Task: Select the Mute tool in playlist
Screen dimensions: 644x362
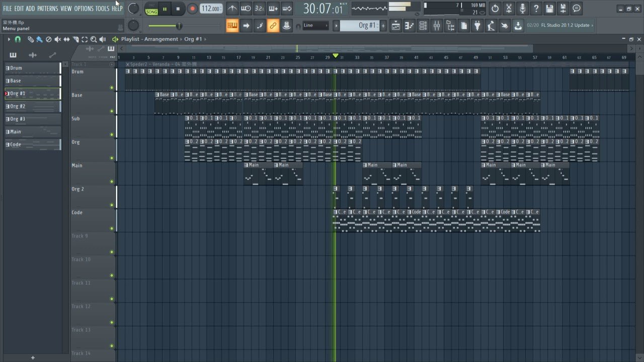Action: [57, 39]
